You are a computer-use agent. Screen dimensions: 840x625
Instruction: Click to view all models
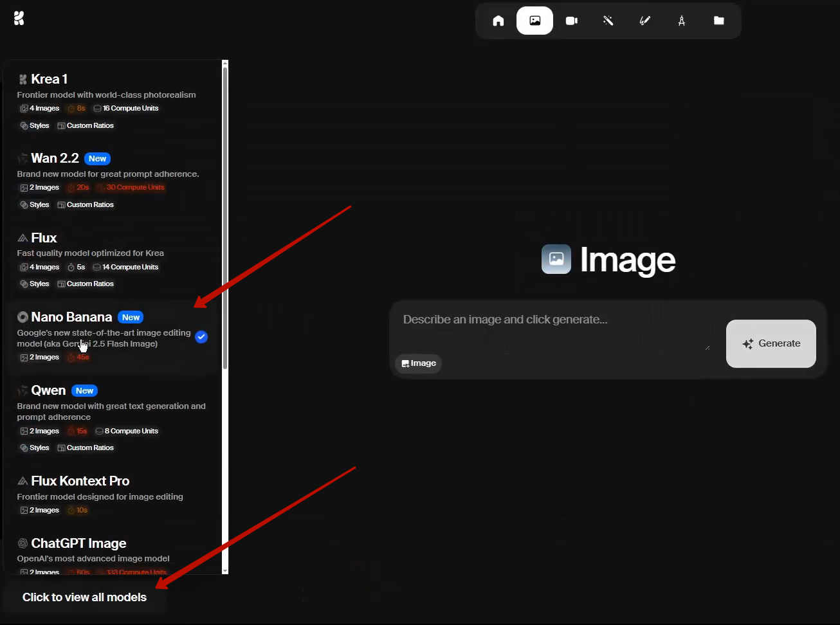click(84, 597)
